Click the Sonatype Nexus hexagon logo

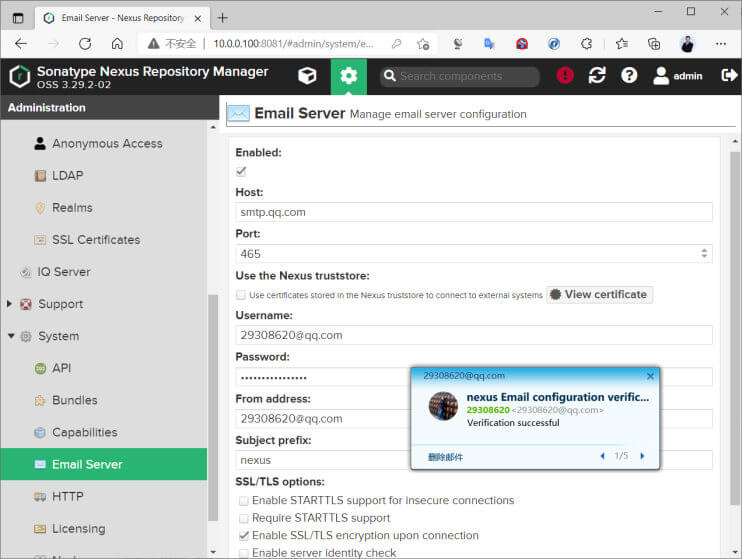(19, 77)
